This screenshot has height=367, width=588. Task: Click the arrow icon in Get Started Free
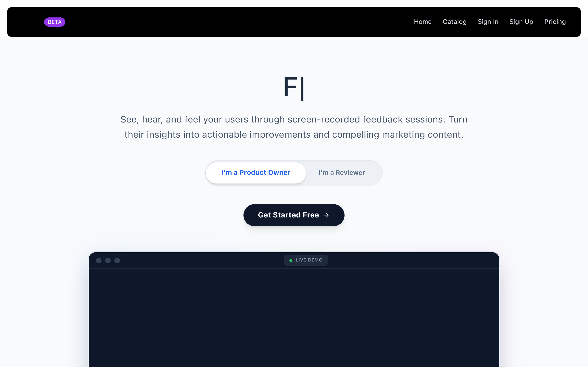[326, 215]
